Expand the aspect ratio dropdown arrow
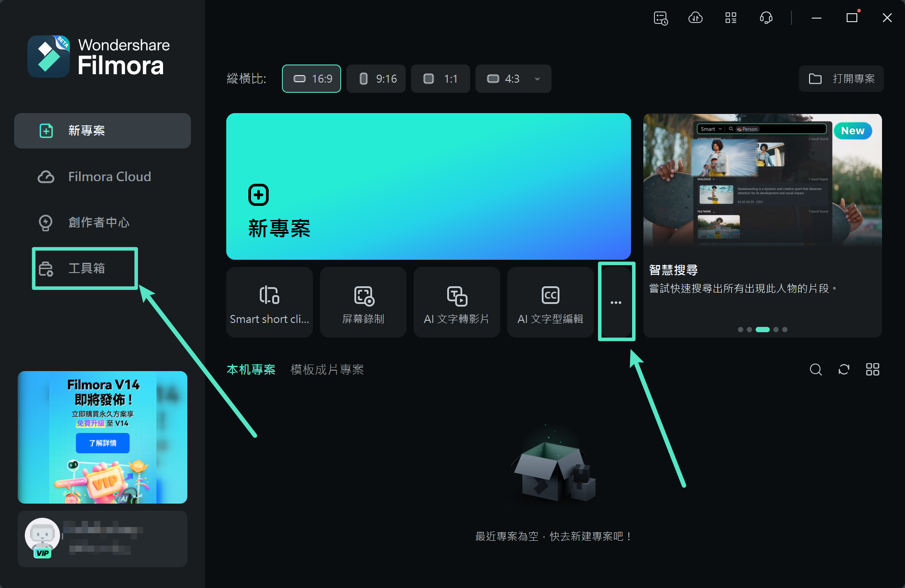Viewport: 905px width, 588px height. 538,79
